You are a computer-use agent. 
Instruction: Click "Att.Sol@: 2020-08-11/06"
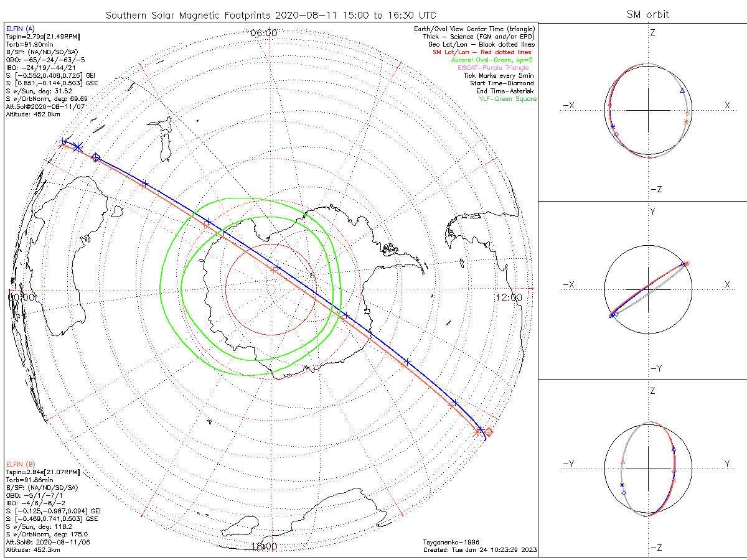(47, 542)
